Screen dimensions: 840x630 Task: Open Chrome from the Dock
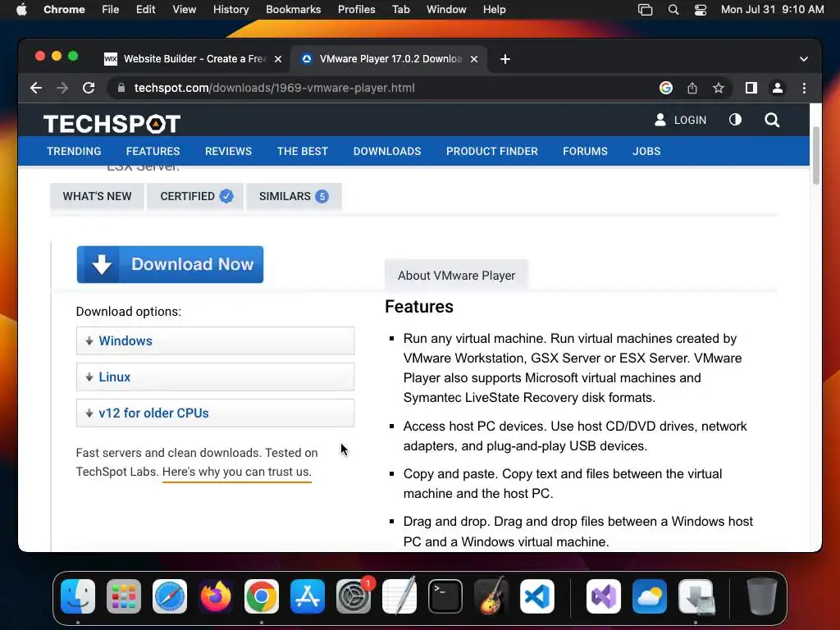pos(262,596)
